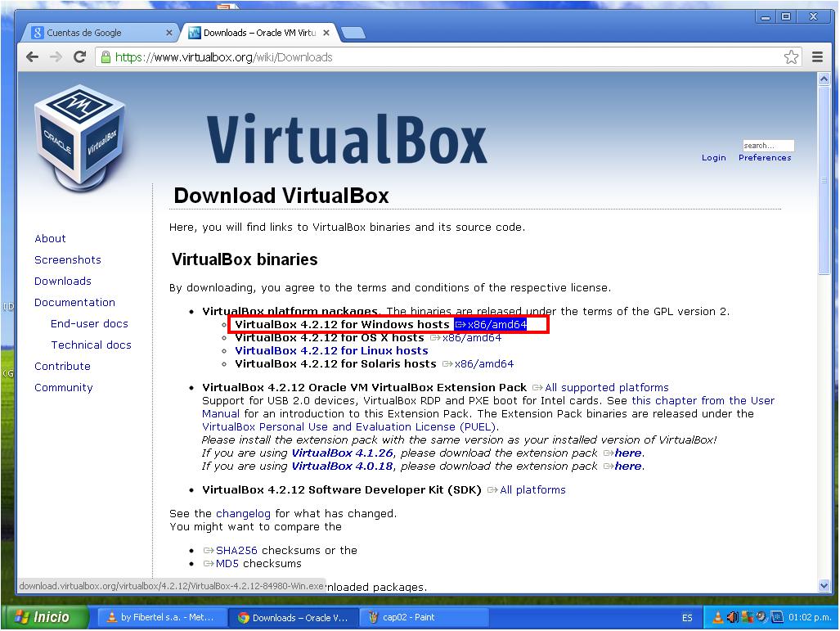
Task: Click scrollbar down arrow
Action: coord(824,586)
